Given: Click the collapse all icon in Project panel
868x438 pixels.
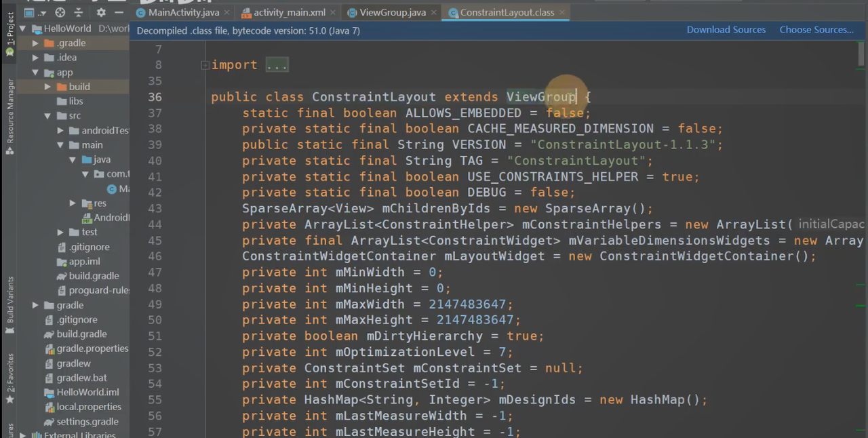Looking at the screenshot, I should [x=79, y=12].
